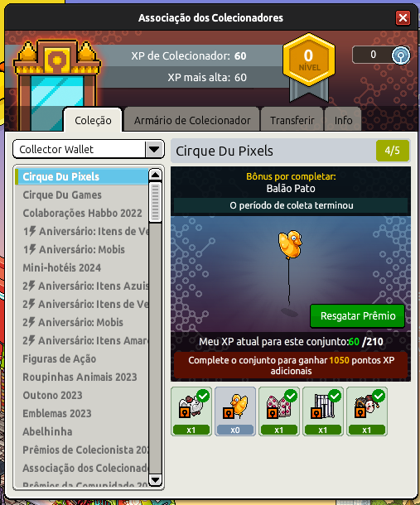This screenshot has height=505, width=420.
Task: Close the Associação dos Colecionadores window
Action: [403, 17]
